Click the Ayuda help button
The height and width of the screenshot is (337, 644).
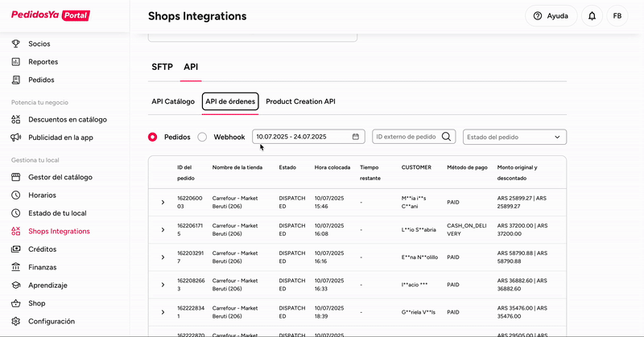(551, 16)
